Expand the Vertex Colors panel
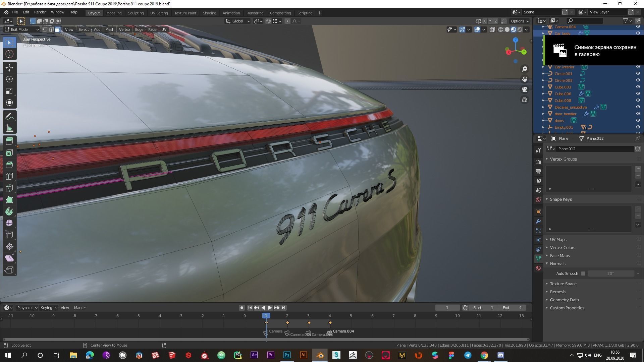Image resolution: width=644 pixels, height=362 pixels. tap(562, 247)
